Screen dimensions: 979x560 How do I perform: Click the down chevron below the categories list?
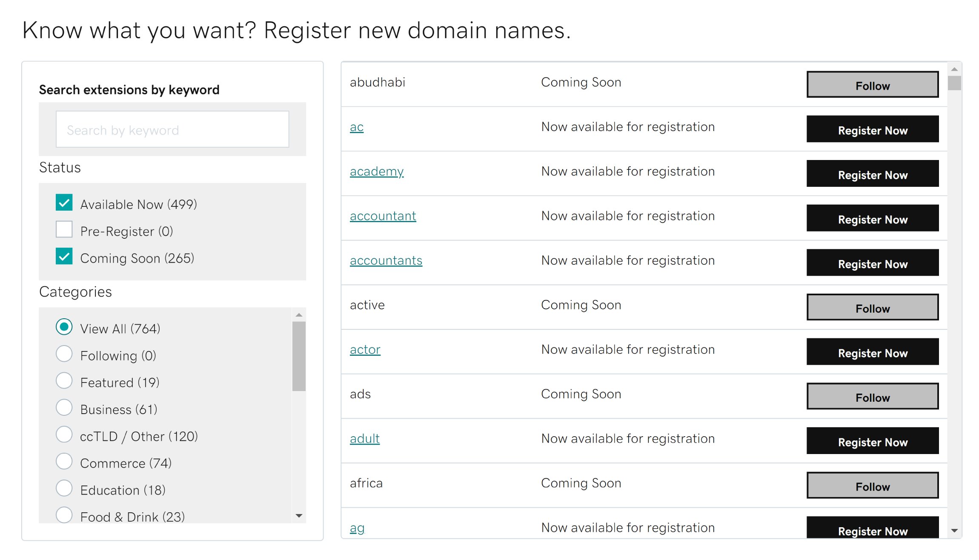click(x=299, y=515)
